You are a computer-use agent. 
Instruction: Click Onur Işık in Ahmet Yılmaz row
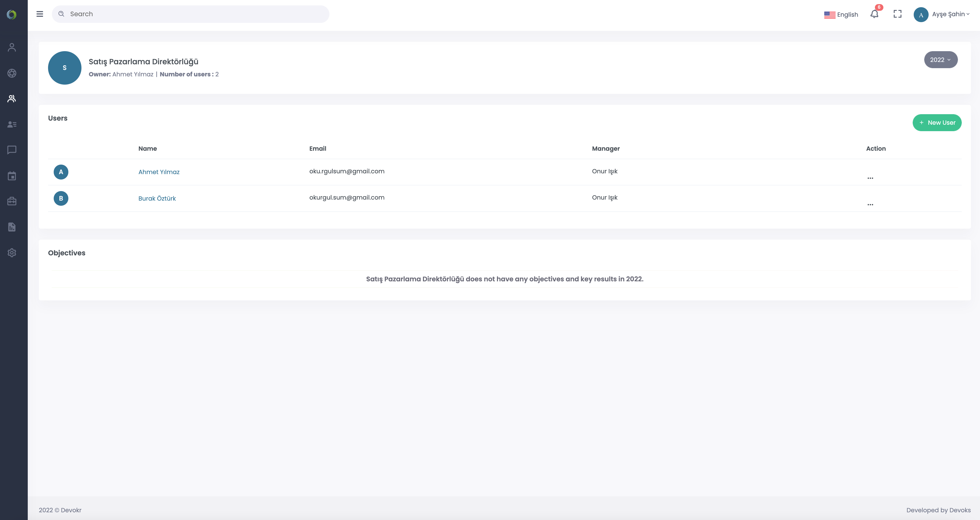pyautogui.click(x=605, y=171)
